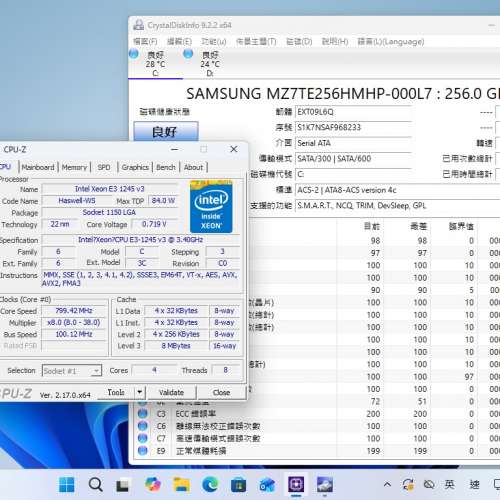This screenshot has width=500, height=500.
Task: Click the status icon of SMART row C6
Action: point(143,426)
